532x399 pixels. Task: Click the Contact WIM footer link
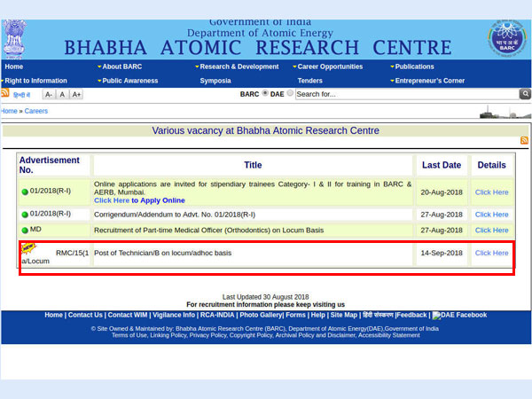pyautogui.click(x=128, y=315)
